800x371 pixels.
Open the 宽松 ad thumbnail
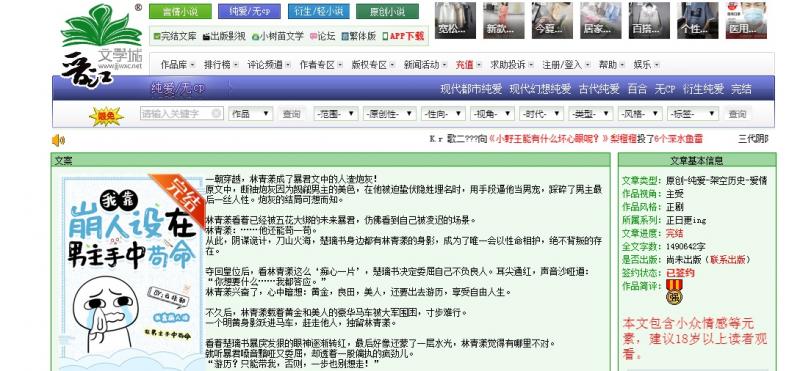coord(455,20)
